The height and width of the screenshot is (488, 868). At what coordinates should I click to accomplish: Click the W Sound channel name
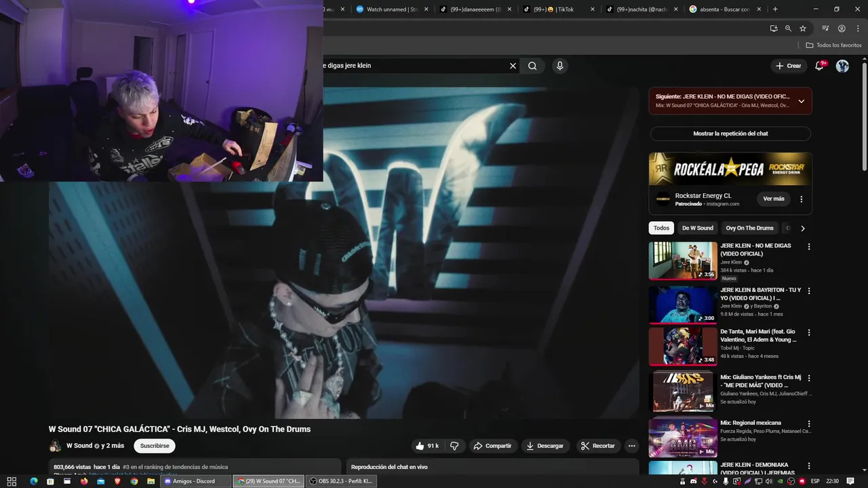click(x=79, y=446)
